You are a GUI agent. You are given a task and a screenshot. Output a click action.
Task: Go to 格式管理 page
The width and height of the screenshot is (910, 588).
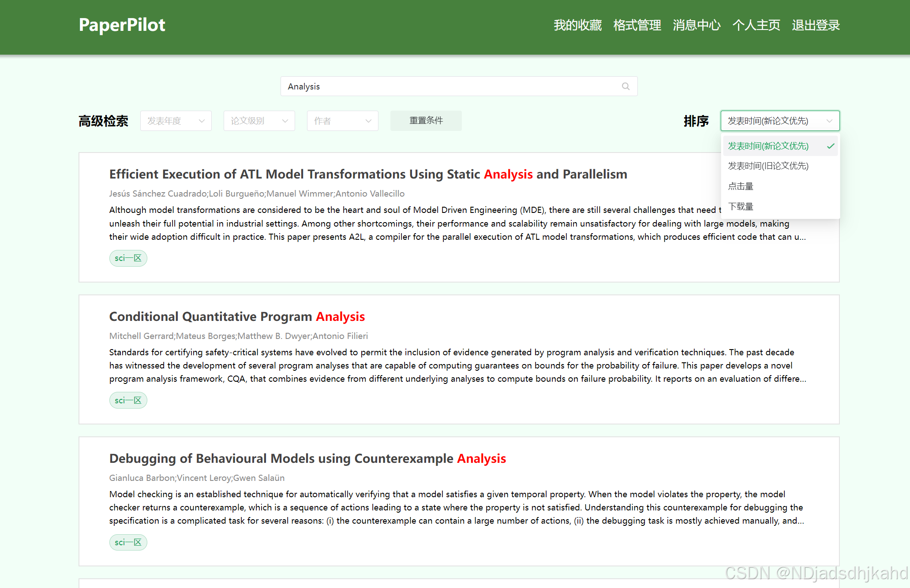click(637, 25)
